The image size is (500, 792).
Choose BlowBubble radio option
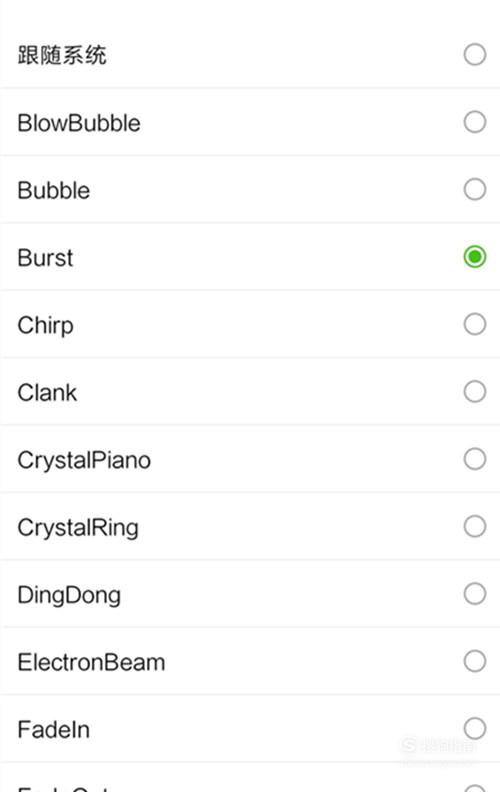(475, 122)
